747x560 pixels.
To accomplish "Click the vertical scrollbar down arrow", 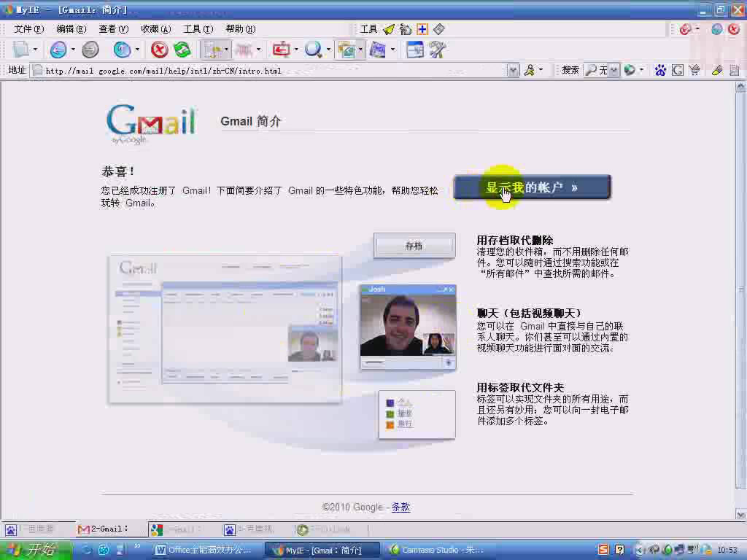I will click(740, 514).
